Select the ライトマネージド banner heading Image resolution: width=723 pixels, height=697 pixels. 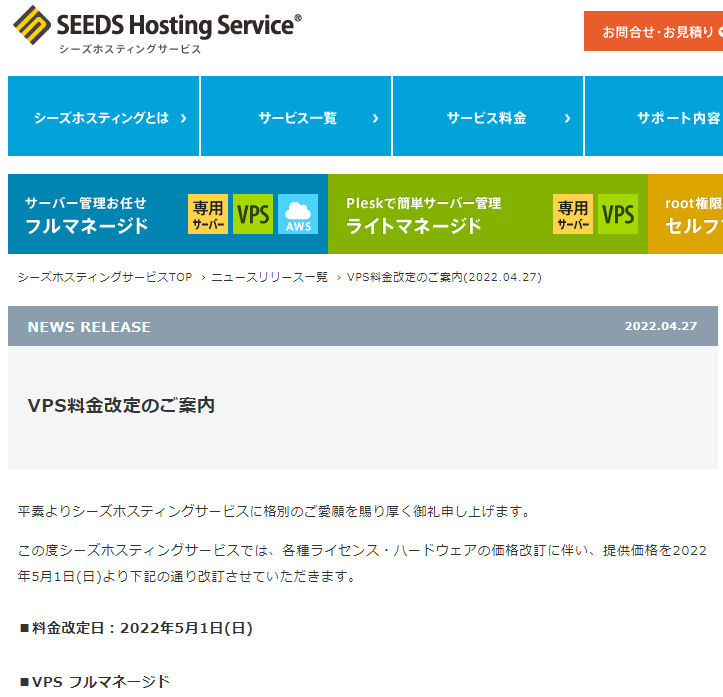[414, 226]
